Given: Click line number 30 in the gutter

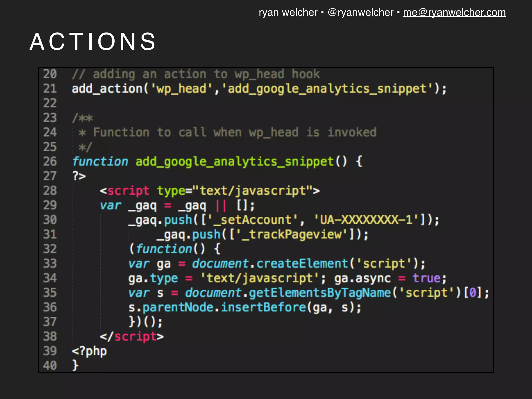Looking at the screenshot, I should pos(50,220).
